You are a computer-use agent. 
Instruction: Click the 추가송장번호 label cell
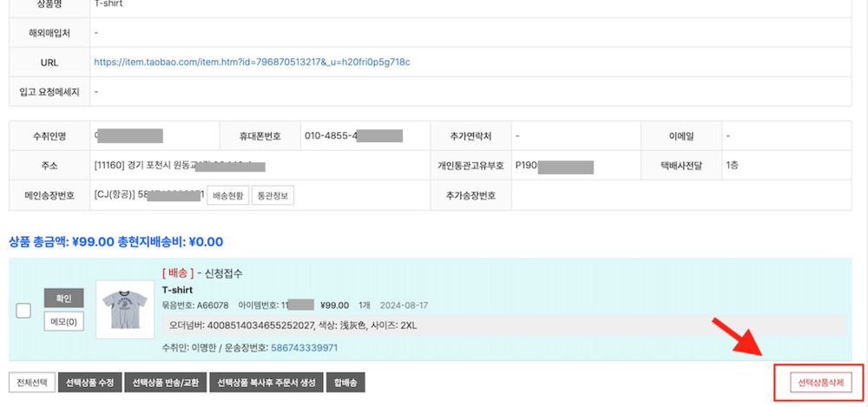470,195
